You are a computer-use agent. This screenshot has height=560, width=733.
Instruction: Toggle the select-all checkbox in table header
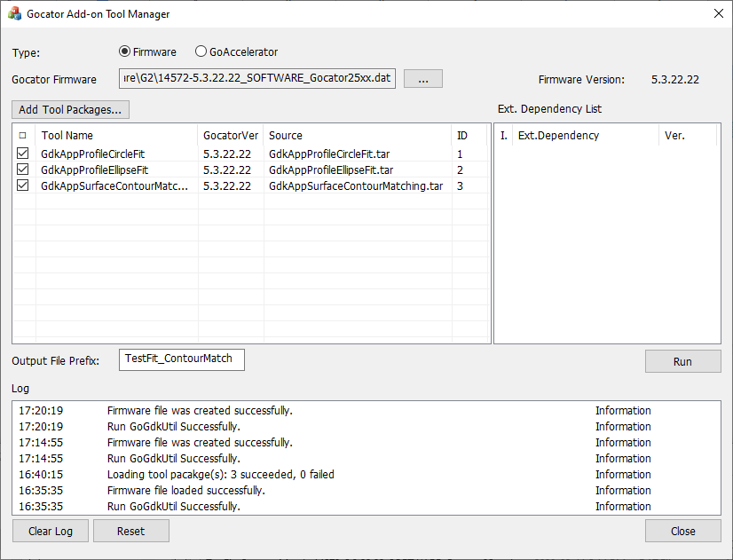click(x=22, y=136)
